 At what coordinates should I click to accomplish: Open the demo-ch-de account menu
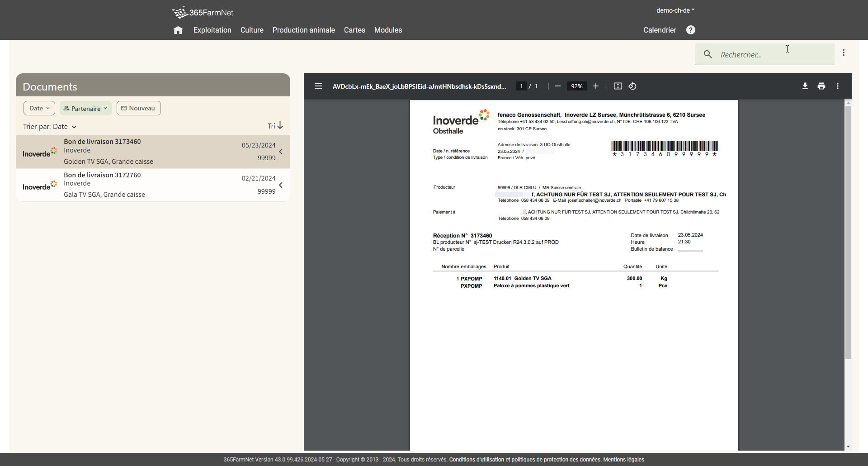tap(675, 10)
